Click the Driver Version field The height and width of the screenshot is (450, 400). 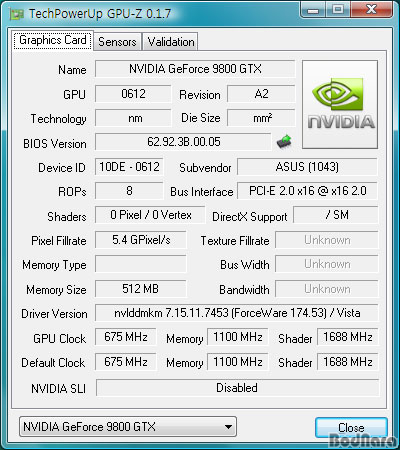(x=237, y=313)
